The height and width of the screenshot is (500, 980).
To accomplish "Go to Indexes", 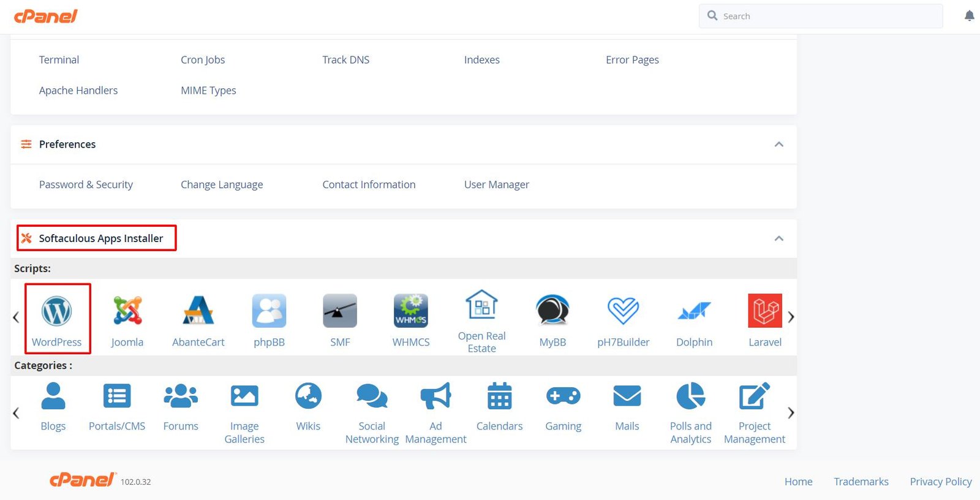I will (x=482, y=59).
